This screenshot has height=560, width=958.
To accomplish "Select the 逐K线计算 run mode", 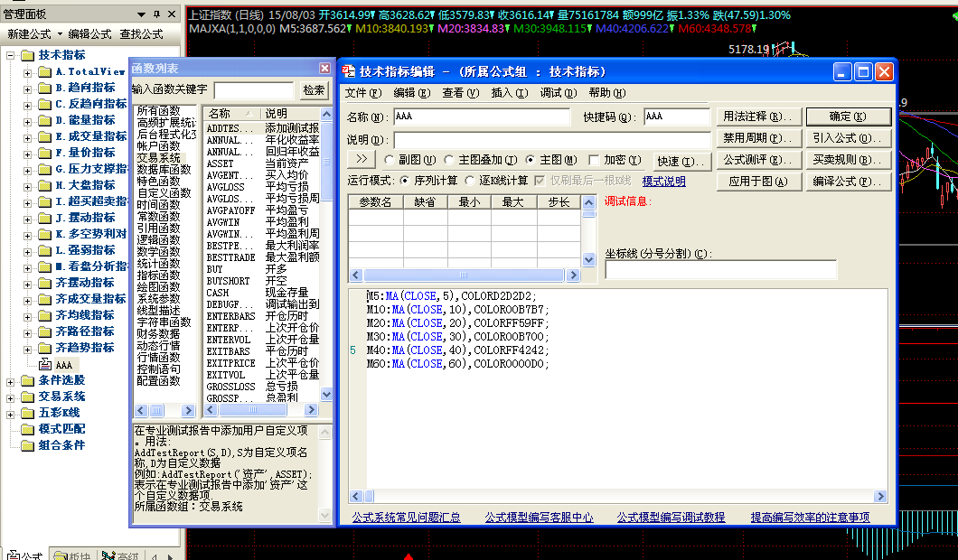I will [x=474, y=181].
